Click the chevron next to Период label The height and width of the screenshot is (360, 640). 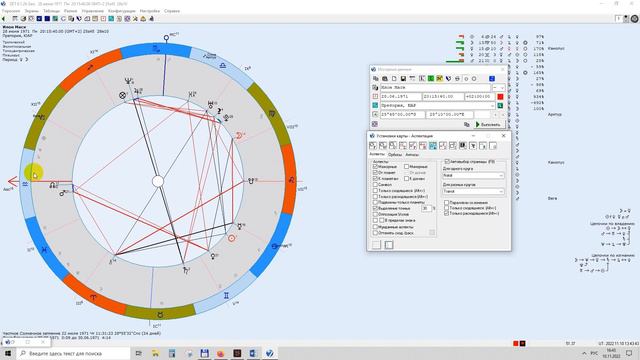[27, 60]
